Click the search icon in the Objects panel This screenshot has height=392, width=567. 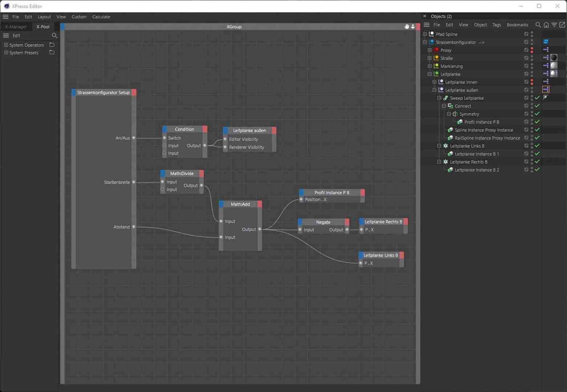pos(538,25)
